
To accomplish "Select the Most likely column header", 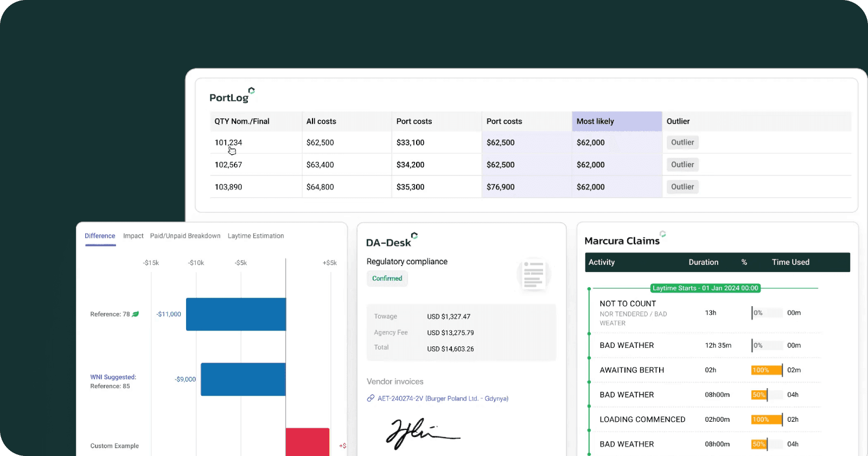I will [x=617, y=122].
